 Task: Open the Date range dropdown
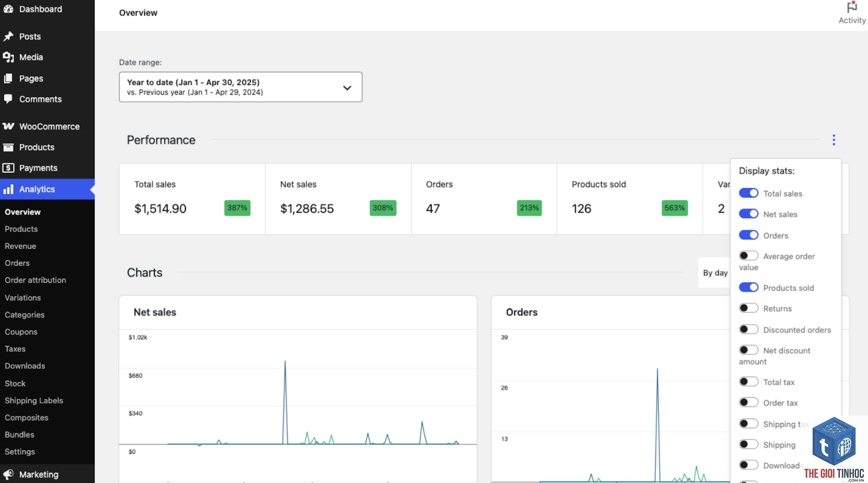[240, 87]
